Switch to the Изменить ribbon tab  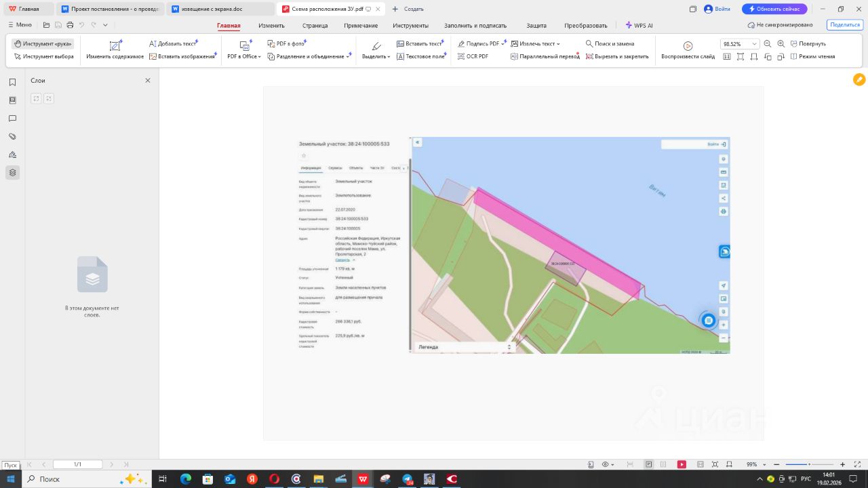click(x=271, y=25)
